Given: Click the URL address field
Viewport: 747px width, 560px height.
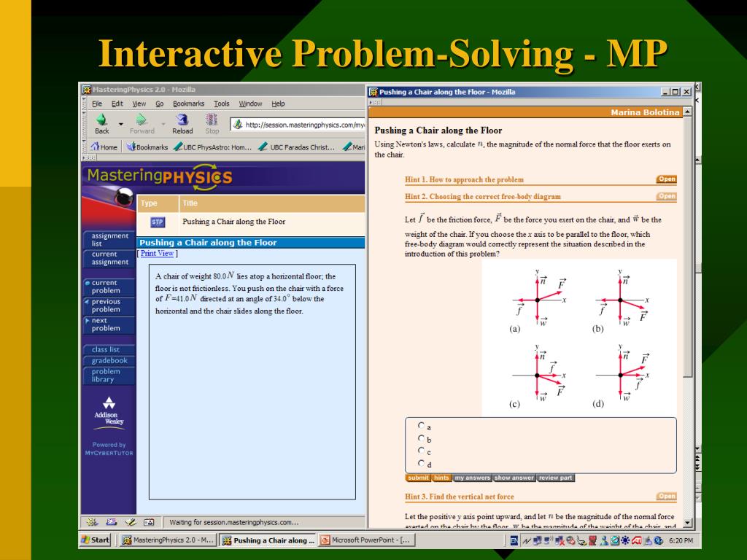Looking at the screenshot, I should click(298, 125).
